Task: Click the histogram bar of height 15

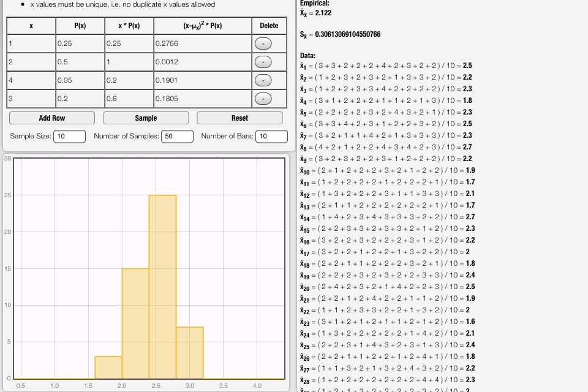Action: 135,324
